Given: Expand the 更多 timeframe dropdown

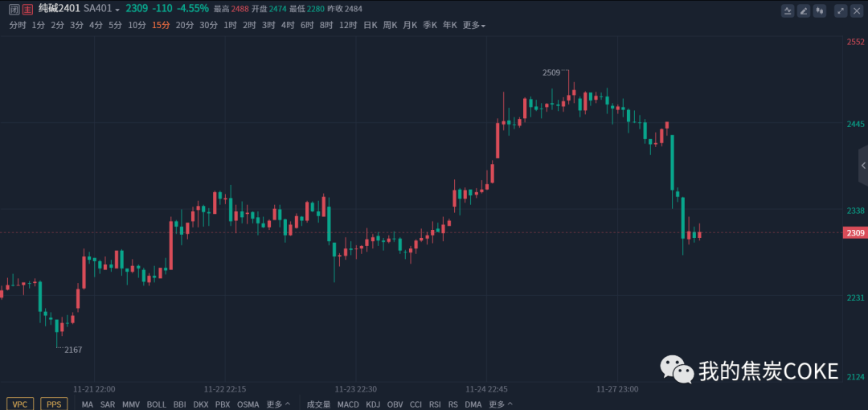Looking at the screenshot, I should tap(474, 25).
